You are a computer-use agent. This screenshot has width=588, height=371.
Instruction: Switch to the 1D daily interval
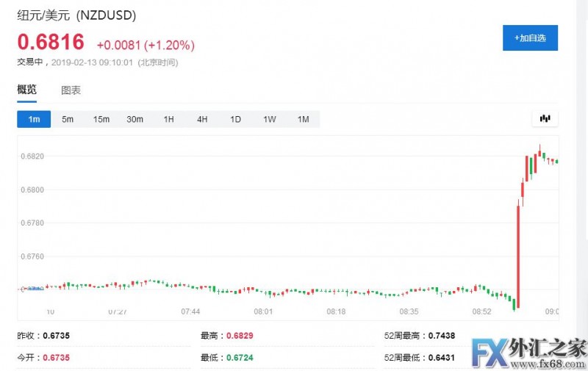coord(235,119)
